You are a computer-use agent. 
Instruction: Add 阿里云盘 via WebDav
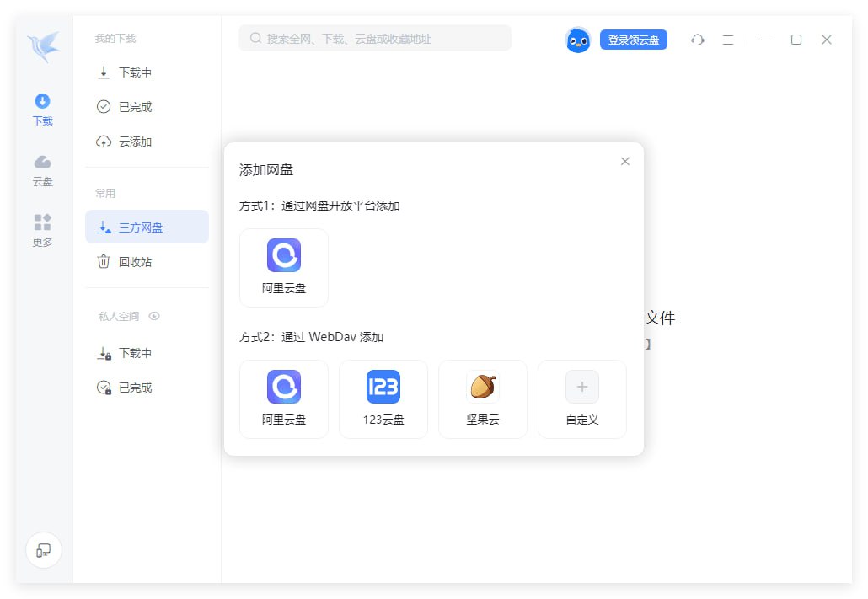(x=283, y=398)
